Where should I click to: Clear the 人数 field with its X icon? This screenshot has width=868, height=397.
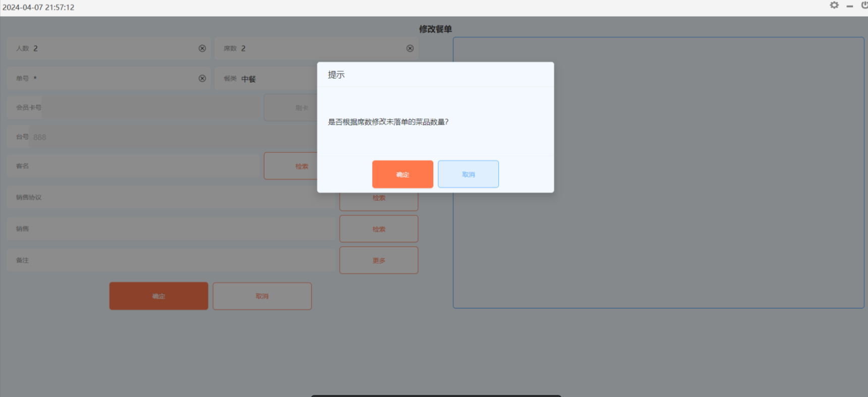tap(202, 48)
